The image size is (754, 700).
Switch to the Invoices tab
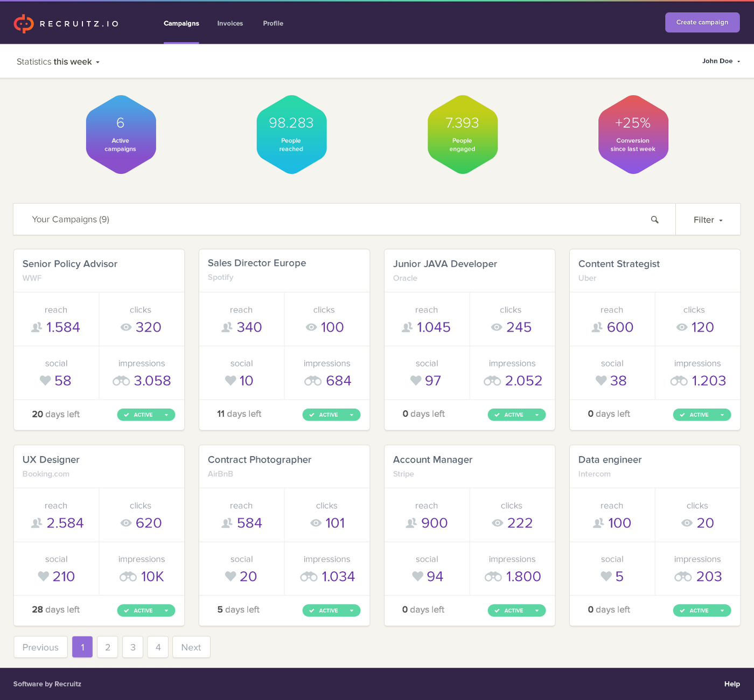pyautogui.click(x=230, y=23)
